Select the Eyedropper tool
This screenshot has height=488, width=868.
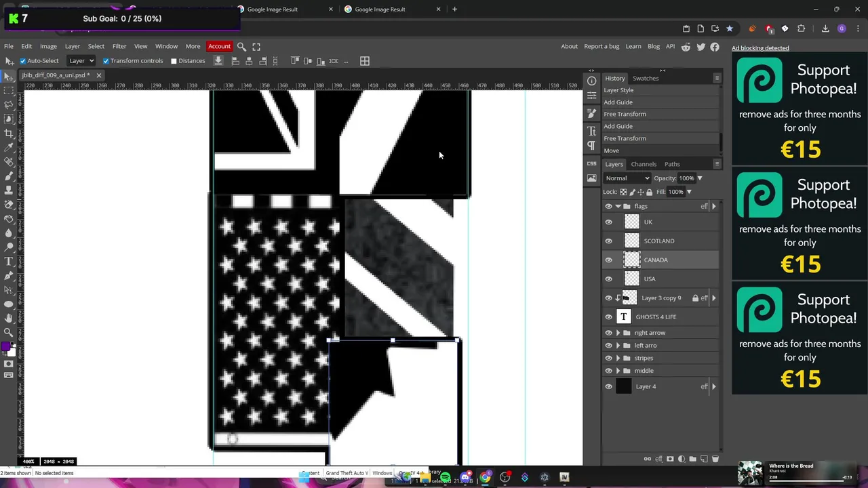point(9,147)
